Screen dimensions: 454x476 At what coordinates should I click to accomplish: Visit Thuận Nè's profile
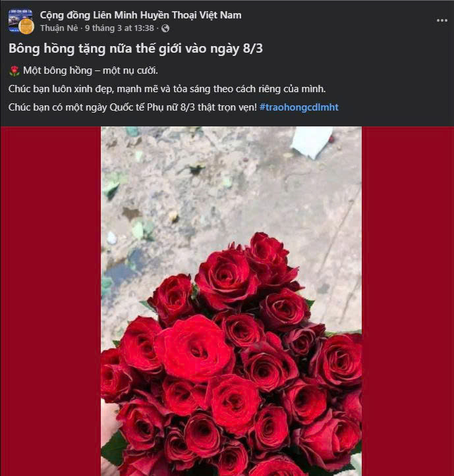pyautogui.click(x=59, y=28)
